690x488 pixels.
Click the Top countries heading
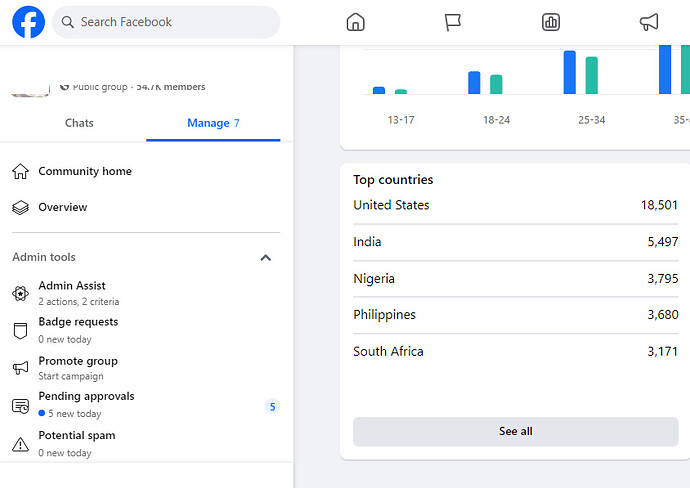[393, 180]
